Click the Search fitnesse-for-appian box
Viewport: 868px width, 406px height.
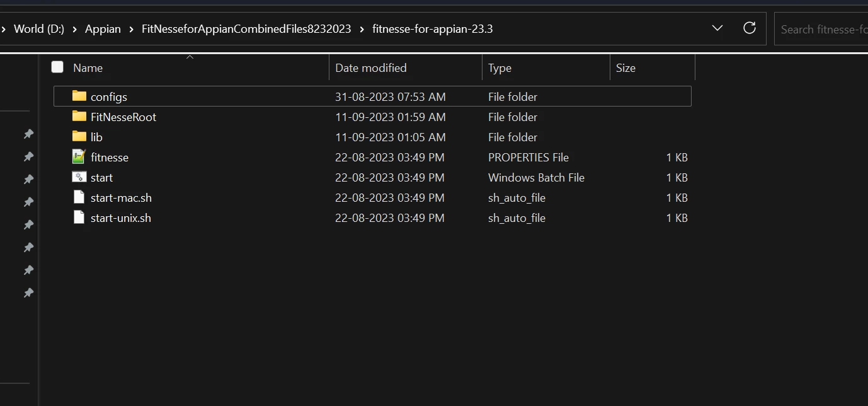pyautogui.click(x=821, y=29)
